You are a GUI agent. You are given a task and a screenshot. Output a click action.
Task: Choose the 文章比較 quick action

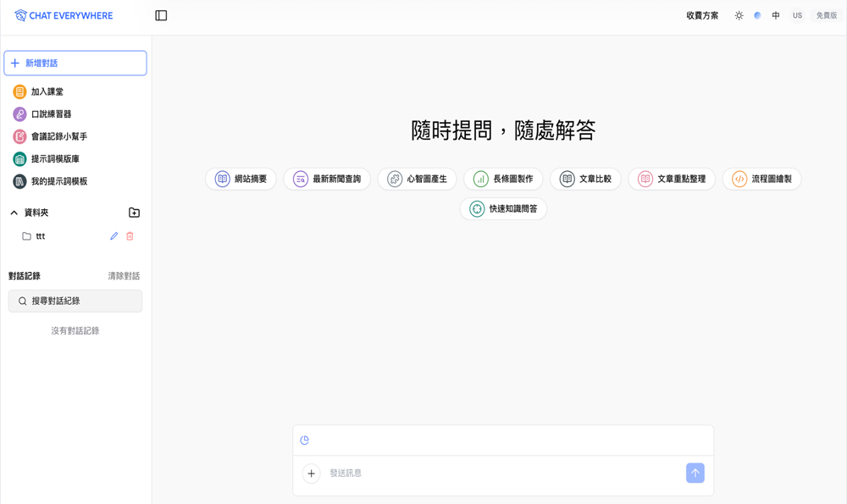[585, 179]
